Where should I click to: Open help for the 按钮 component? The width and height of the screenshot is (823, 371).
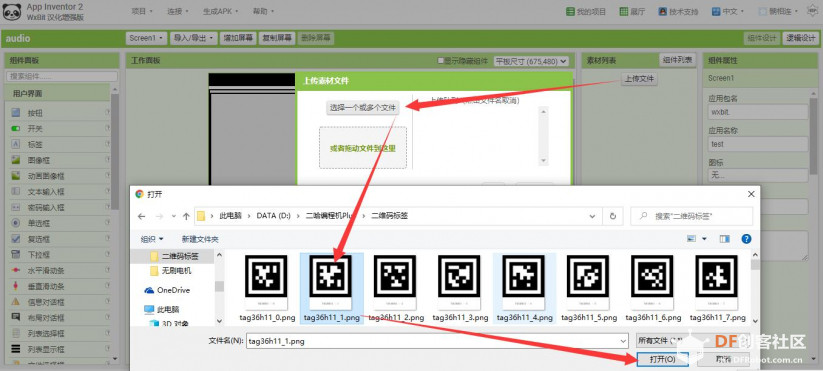click(107, 112)
